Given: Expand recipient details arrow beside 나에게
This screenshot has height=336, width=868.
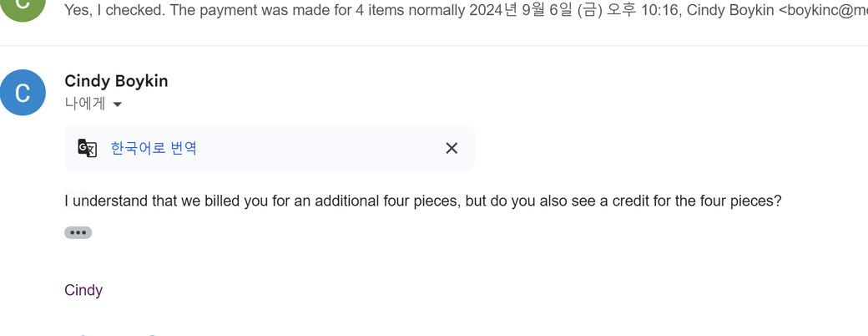Looking at the screenshot, I should (118, 104).
